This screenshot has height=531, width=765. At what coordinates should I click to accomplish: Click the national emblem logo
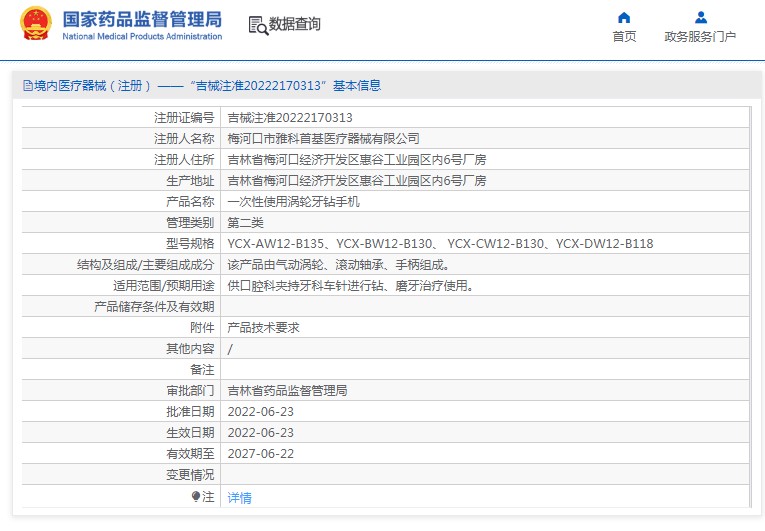pos(34,24)
